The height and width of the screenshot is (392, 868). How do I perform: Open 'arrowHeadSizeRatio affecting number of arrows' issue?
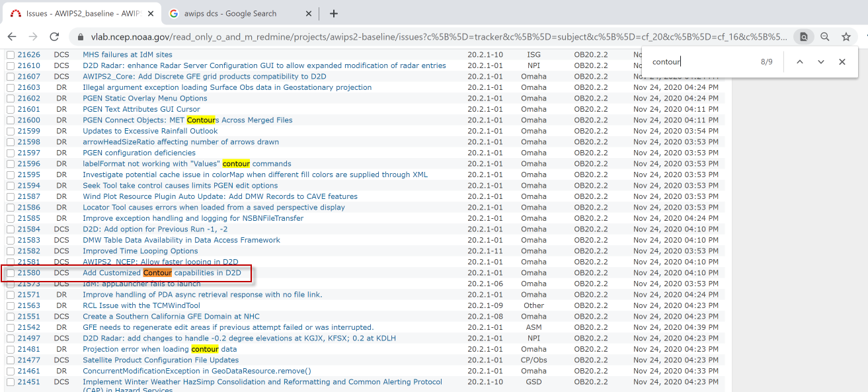180,142
